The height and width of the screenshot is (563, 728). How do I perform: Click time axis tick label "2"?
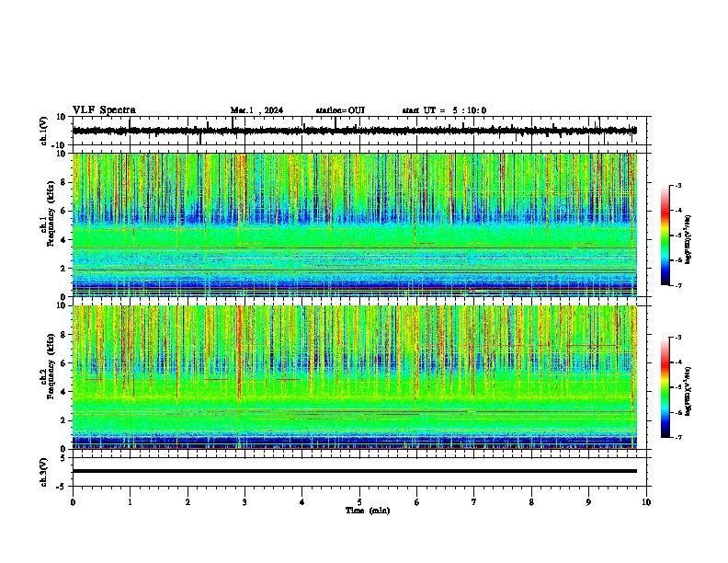(188, 502)
